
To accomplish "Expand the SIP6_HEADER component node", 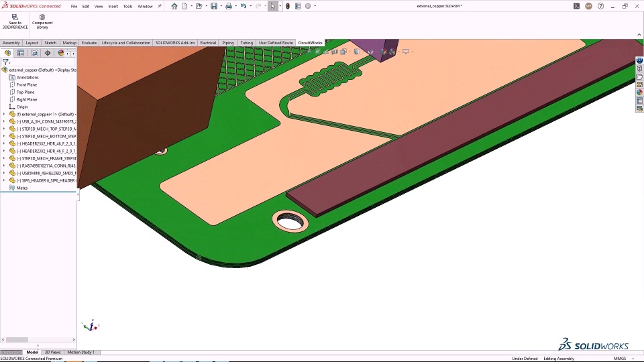I will pyautogui.click(x=4, y=180).
